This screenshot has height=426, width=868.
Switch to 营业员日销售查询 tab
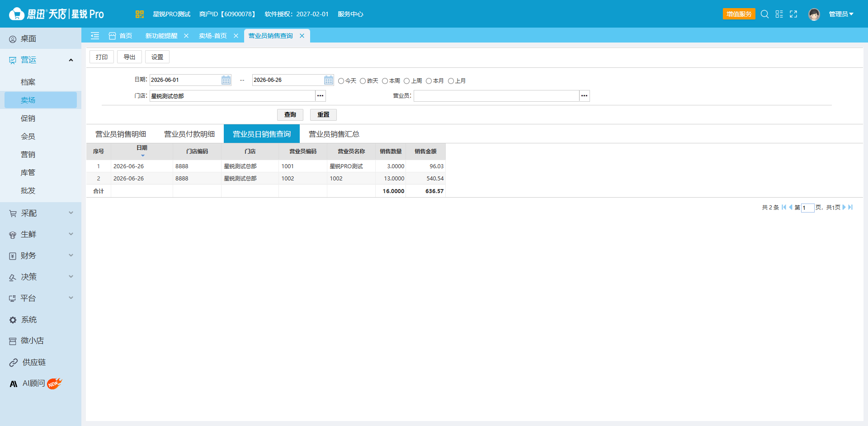pyautogui.click(x=262, y=134)
